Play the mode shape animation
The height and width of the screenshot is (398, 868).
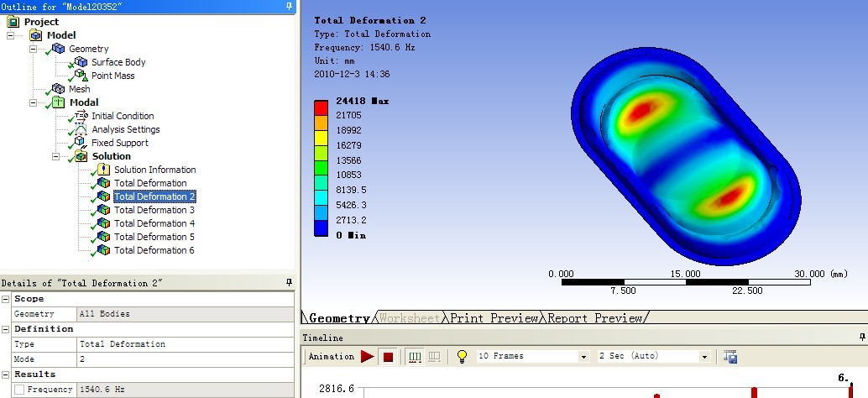(x=368, y=357)
